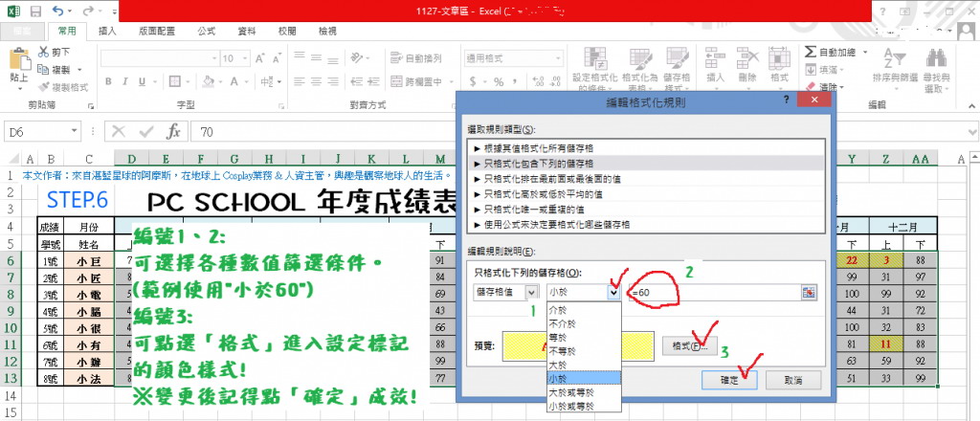Viewport: 980px width, 421px height.
Task: Decrease cell indent
Action: (356, 82)
